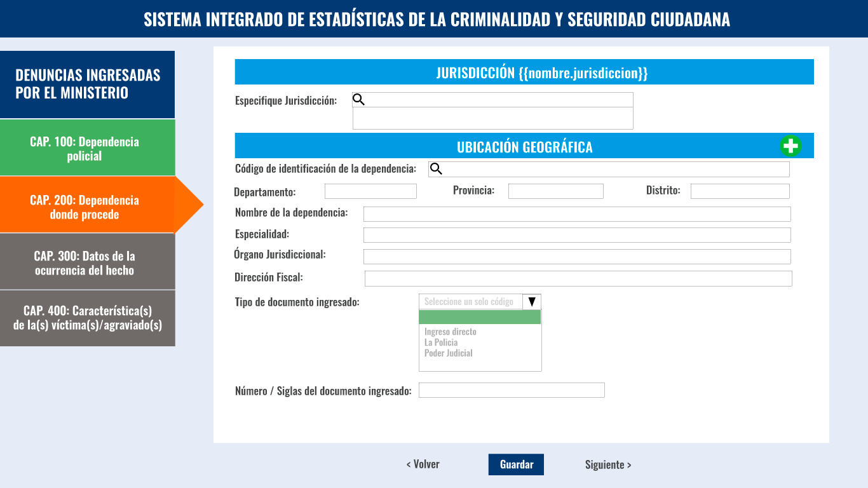Click the Número / Siglas del documento field
Screen dimensions: 868x488
click(512, 390)
